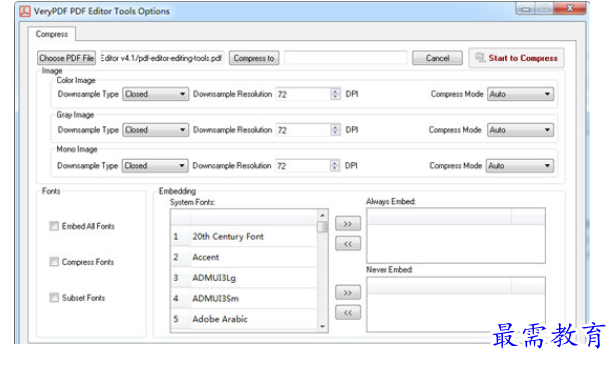The width and height of the screenshot is (614, 367).
Task: Click Mono Image resolution spinner arrows
Action: (334, 166)
